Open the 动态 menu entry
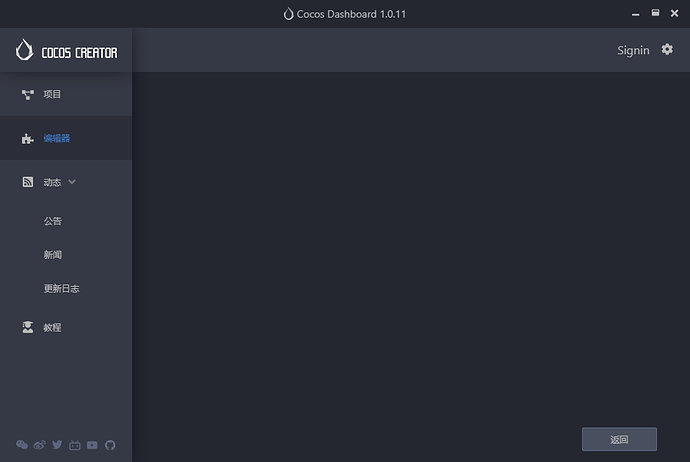The width and height of the screenshot is (690, 462). coord(52,182)
